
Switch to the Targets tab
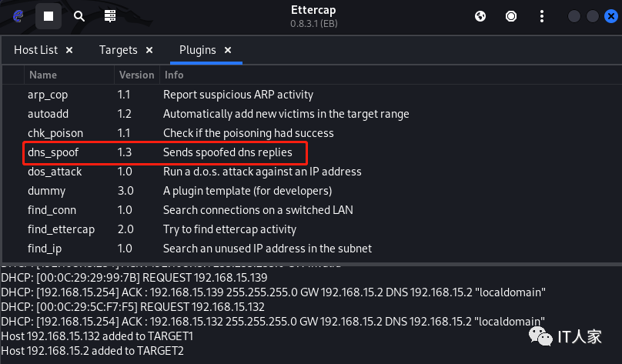coord(118,50)
